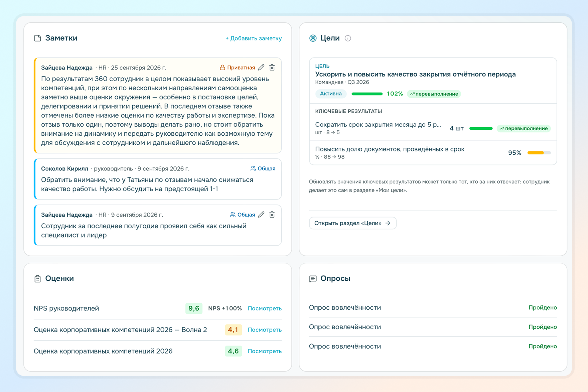Click the Оценки panel heading
This screenshot has height=392, width=588.
click(59, 278)
